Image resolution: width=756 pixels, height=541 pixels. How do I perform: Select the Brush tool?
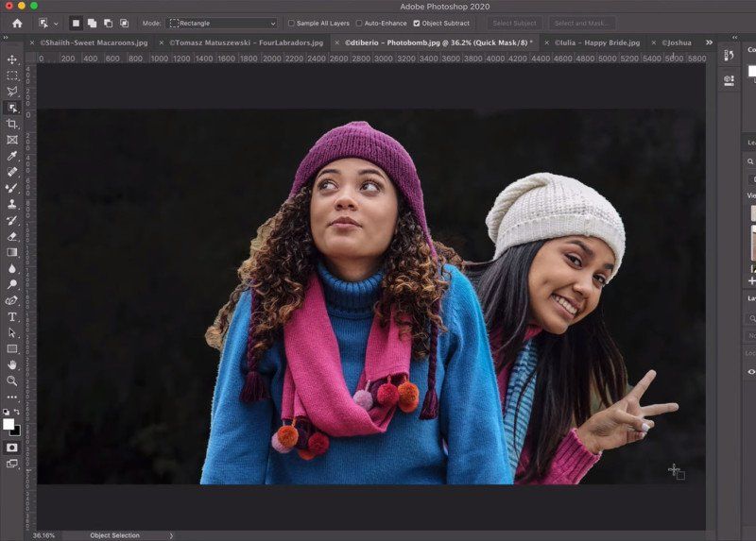(12, 188)
